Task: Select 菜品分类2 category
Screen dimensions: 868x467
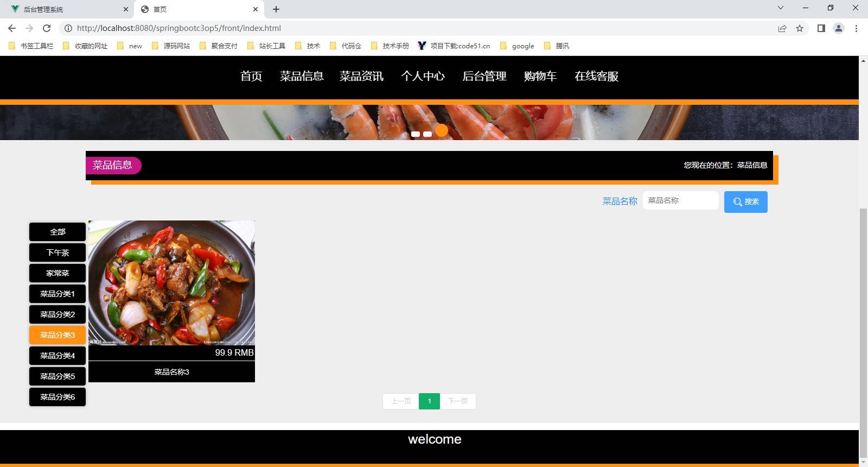Action: [x=58, y=314]
